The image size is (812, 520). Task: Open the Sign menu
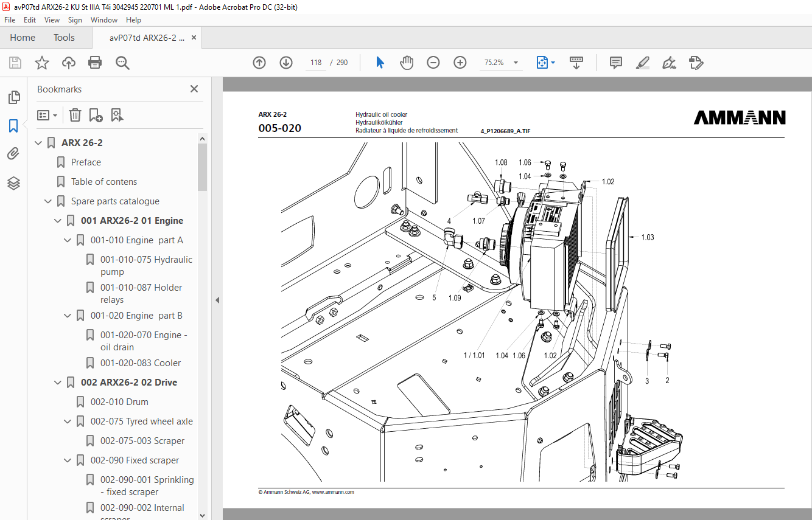75,20
